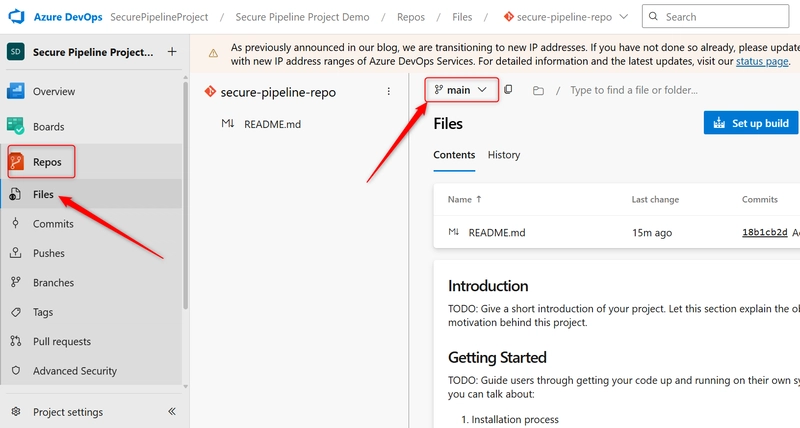The width and height of the screenshot is (800, 428).
Task: Click the copy clone URL icon beside main
Action: (x=508, y=89)
